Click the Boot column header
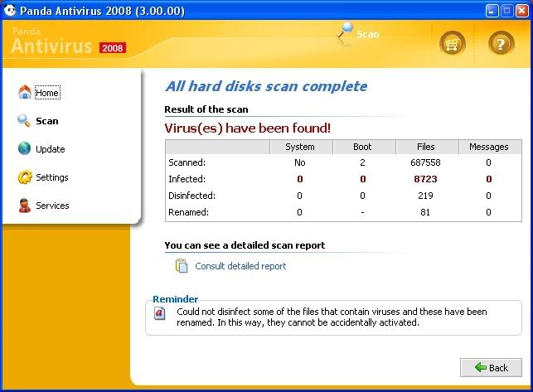This screenshot has height=392, width=533. click(x=364, y=147)
